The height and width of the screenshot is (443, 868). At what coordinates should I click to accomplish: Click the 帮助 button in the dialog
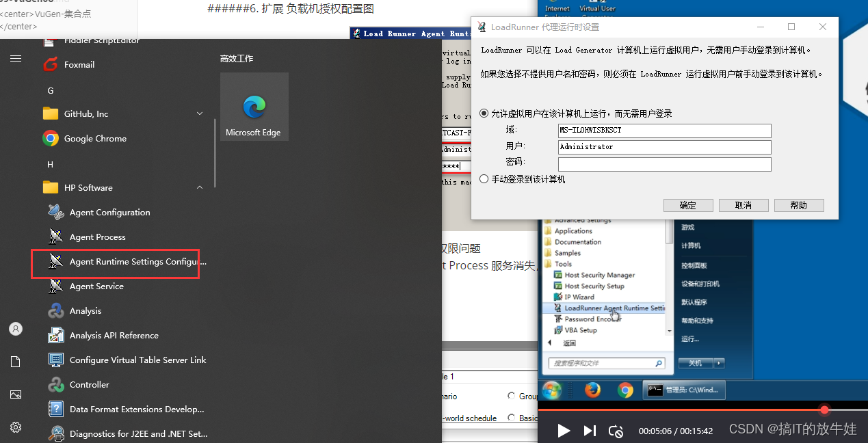(799, 205)
